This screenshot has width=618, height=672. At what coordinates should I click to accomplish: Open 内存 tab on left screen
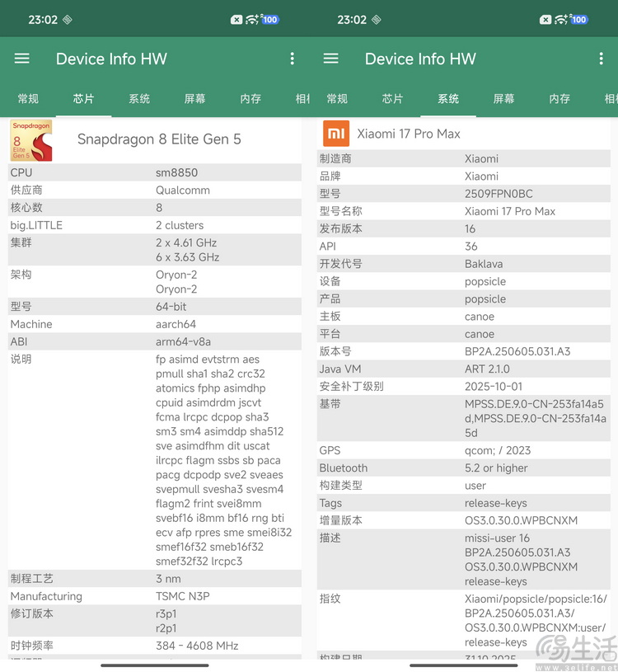250,99
